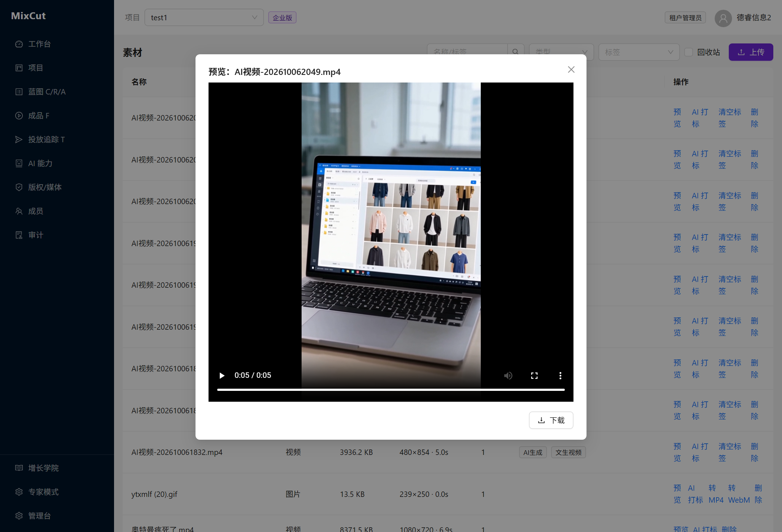Image resolution: width=782 pixels, height=532 pixels.
Task: Mute the video volume speaker icon
Action: (x=508, y=375)
